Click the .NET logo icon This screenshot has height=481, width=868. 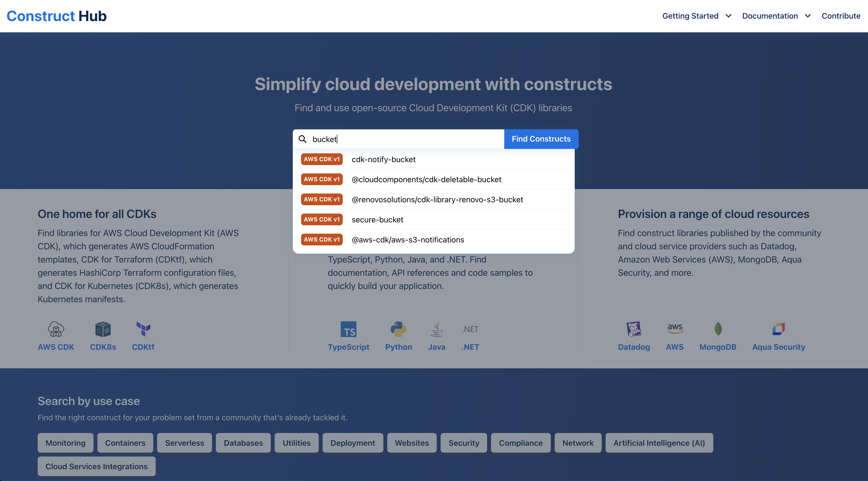[x=470, y=329]
